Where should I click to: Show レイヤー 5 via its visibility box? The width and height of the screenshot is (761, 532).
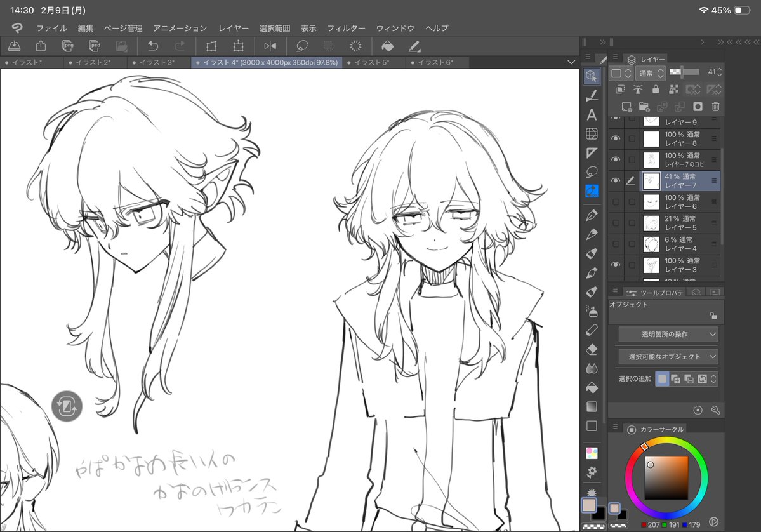616,223
